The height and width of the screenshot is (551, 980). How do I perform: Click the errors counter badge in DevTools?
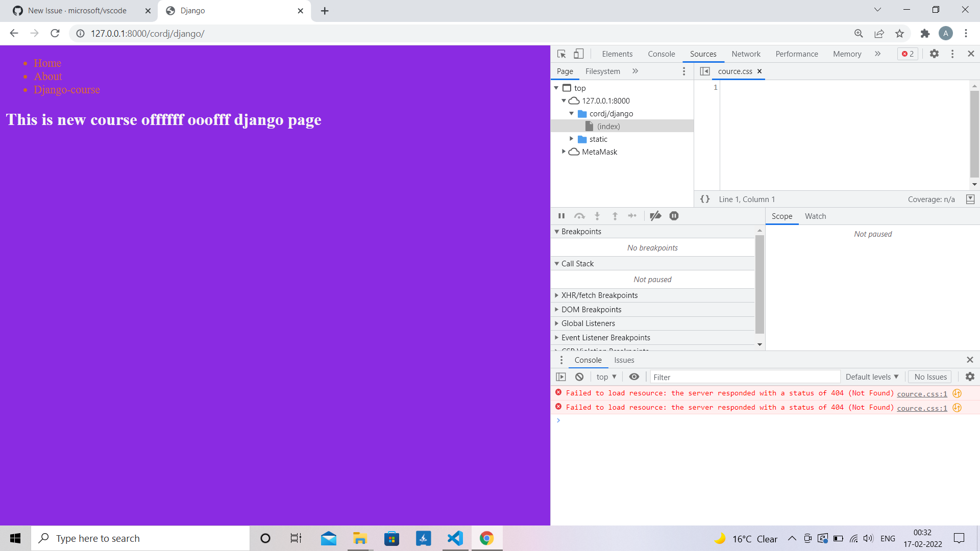click(x=908, y=54)
